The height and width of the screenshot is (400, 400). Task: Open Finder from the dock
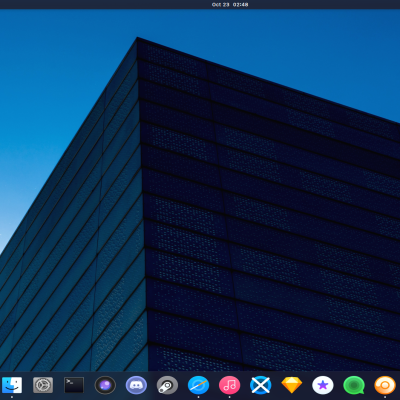12,385
